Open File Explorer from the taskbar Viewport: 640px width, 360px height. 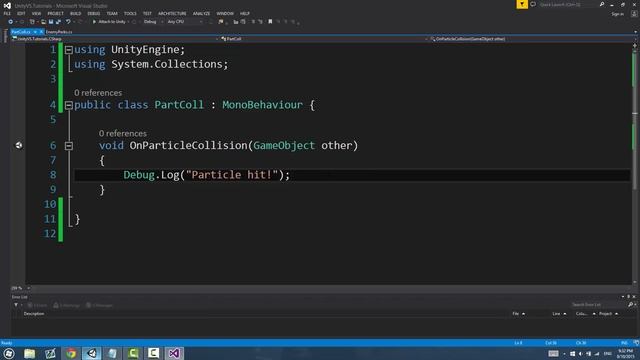pyautogui.click(x=29, y=353)
